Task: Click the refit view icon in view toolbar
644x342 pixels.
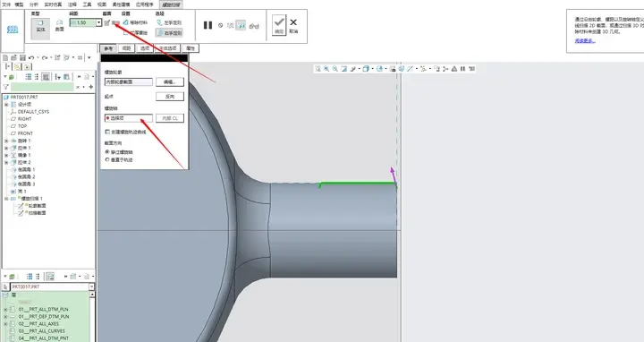Action: point(318,69)
